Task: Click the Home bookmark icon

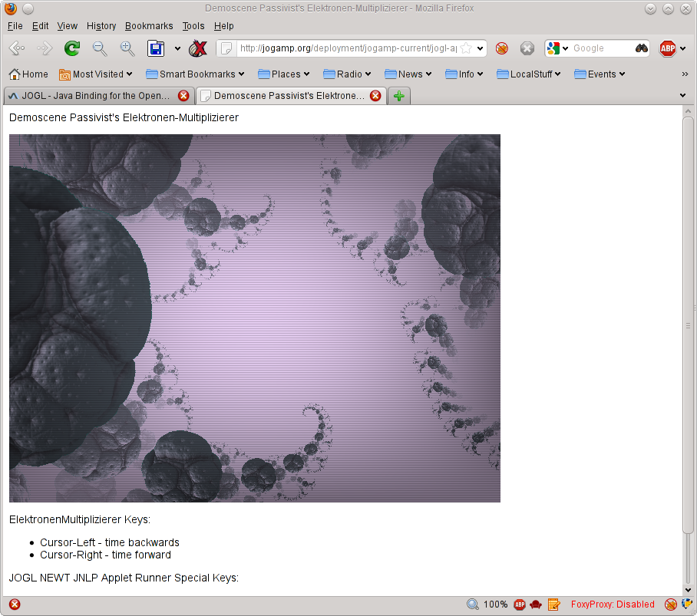Action: coord(15,74)
